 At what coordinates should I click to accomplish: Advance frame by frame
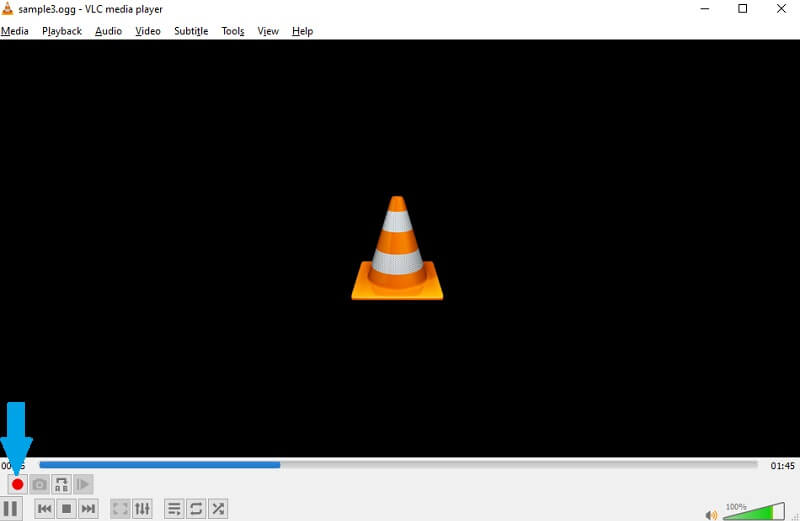[x=83, y=484]
